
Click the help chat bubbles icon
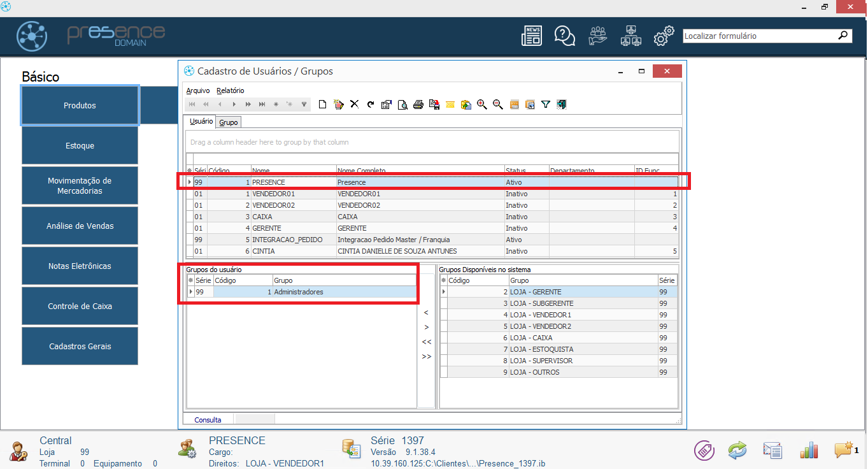pos(564,36)
